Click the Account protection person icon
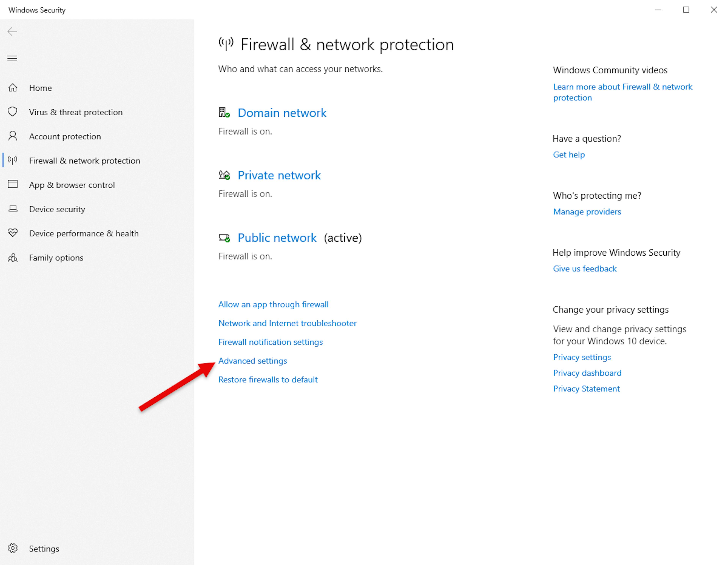 coord(13,136)
